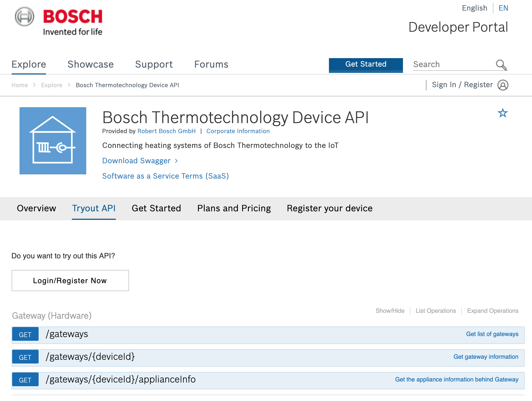The image size is (532, 401).
Task: Switch to the Overview tab
Action: coord(36,208)
